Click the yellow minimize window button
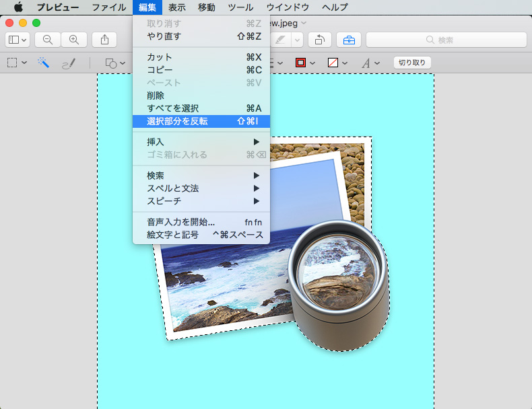 [x=23, y=23]
